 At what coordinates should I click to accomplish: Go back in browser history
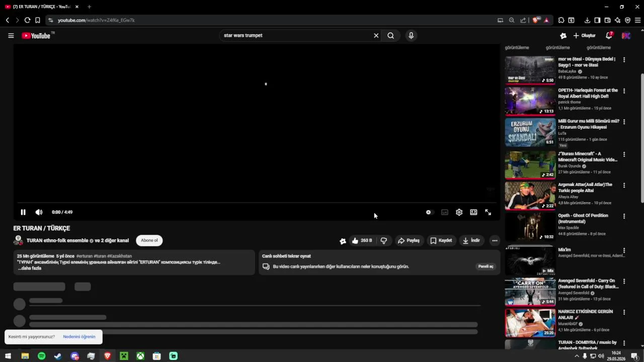7,20
